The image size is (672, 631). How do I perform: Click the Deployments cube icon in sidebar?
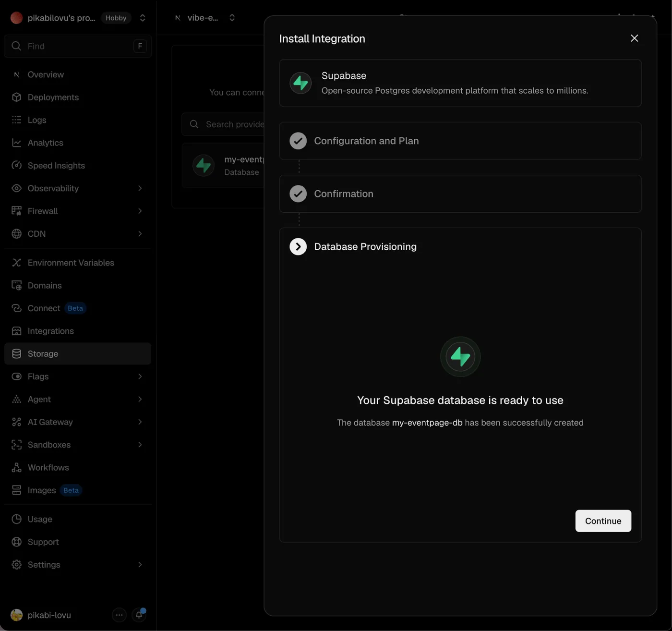pos(17,97)
